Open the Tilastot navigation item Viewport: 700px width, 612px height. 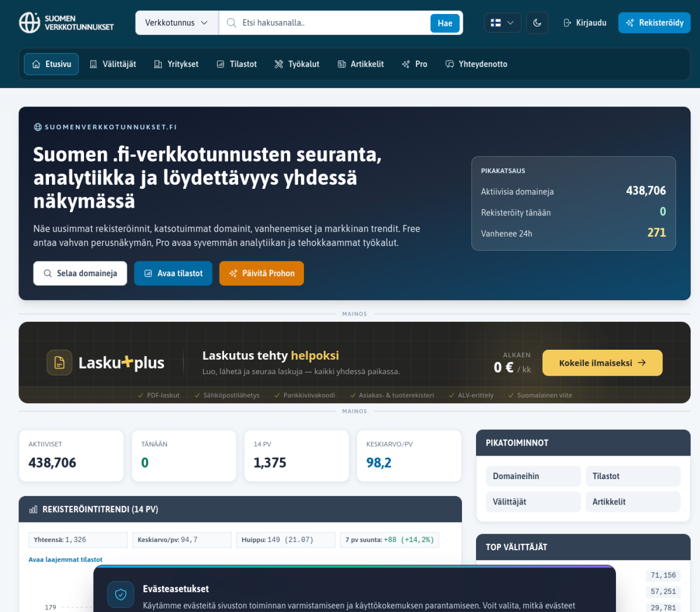236,64
